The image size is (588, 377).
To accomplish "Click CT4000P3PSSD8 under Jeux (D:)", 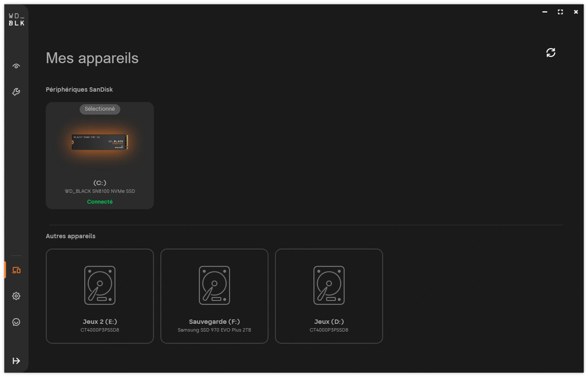I will (x=329, y=330).
